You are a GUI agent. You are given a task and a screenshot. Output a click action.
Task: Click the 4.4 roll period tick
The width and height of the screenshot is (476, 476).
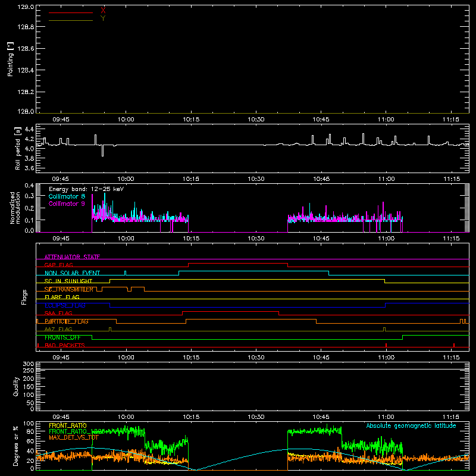pos(29,129)
